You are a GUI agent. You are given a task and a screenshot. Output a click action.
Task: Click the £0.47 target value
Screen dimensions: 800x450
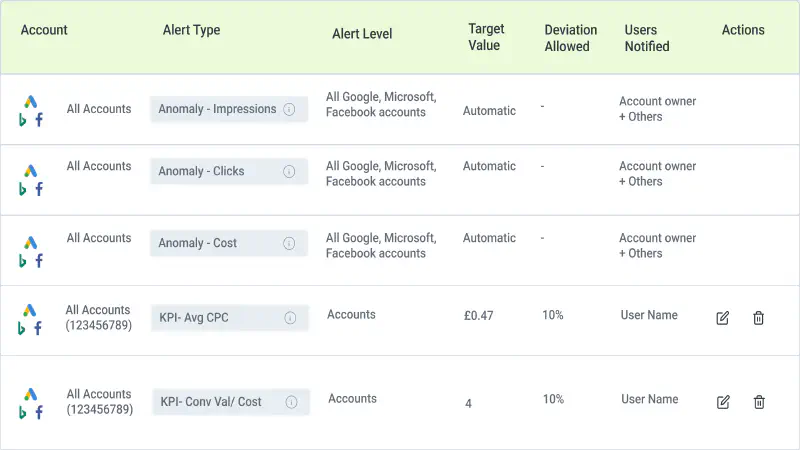(478, 316)
